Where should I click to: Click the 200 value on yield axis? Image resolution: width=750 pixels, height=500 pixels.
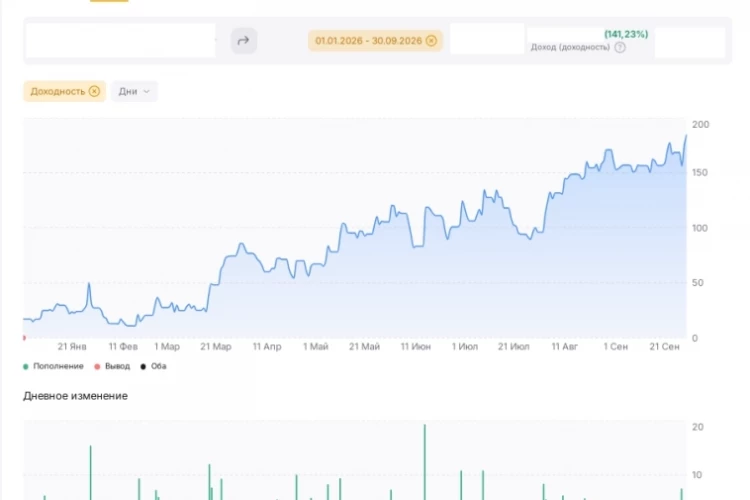[701, 124]
